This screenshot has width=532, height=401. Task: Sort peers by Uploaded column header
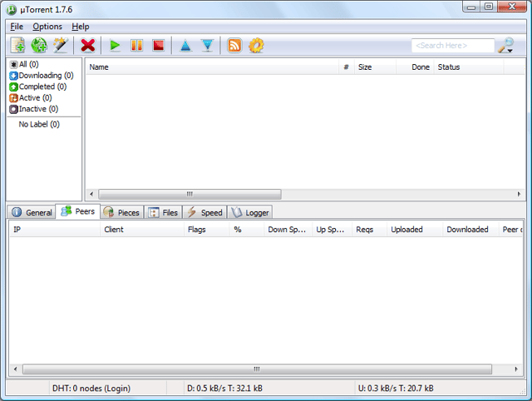point(415,230)
